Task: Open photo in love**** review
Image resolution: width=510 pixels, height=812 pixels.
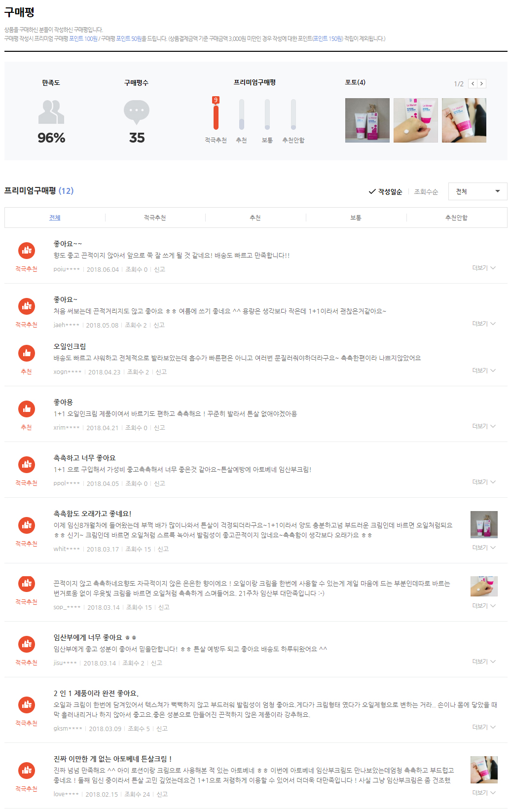Action: tap(484, 770)
